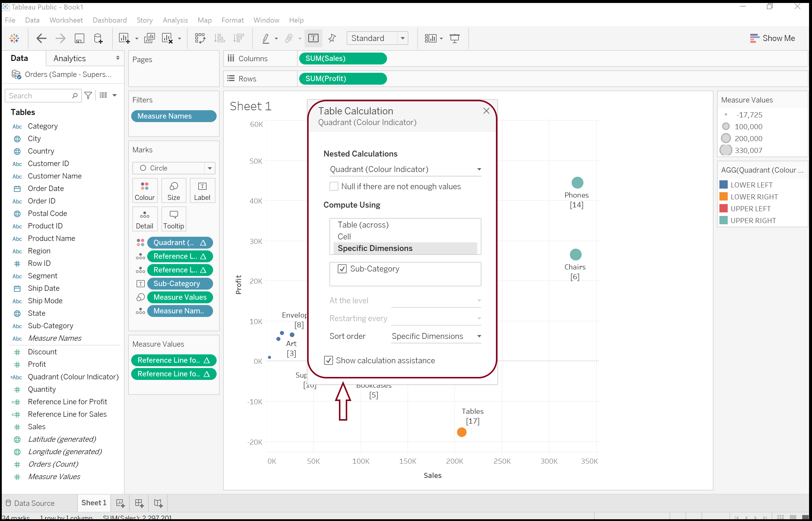Open dropdown arrow beside New Worksheet icon

(x=137, y=39)
